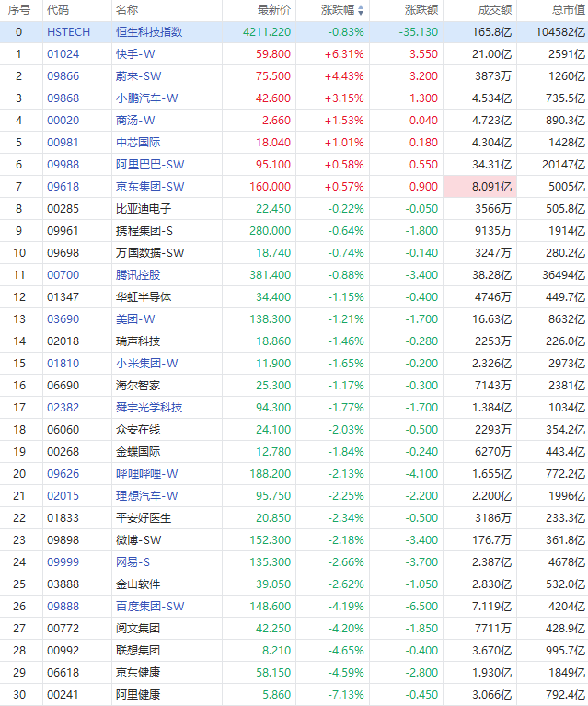Viewport: 588px width, 706px height.
Task: Select 众安在线 row name
Action: [x=138, y=429]
